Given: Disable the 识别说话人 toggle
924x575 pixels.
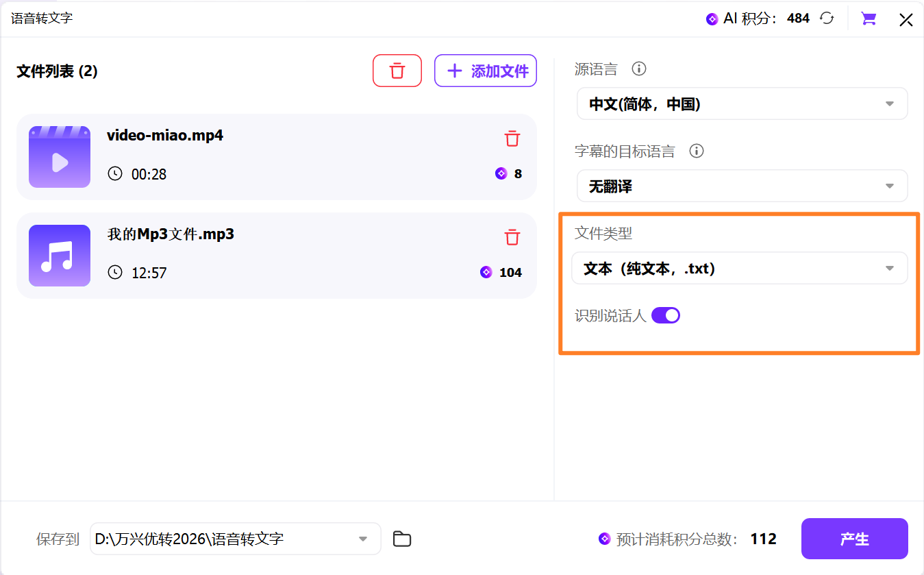Looking at the screenshot, I should point(665,315).
